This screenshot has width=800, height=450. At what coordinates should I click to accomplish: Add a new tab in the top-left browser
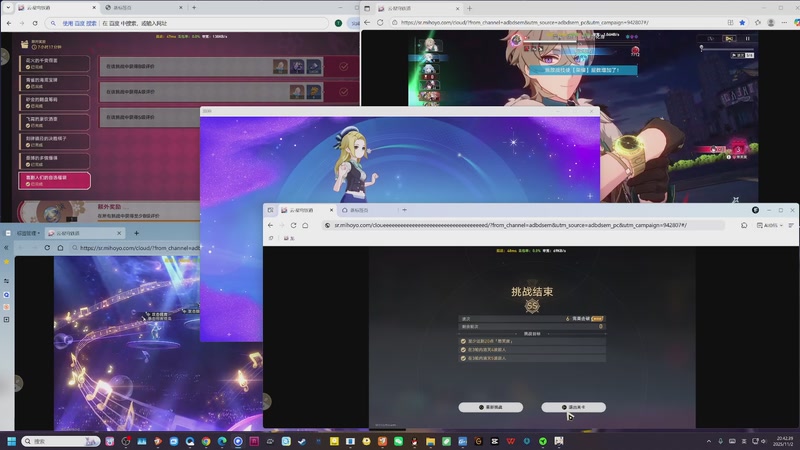(194, 8)
